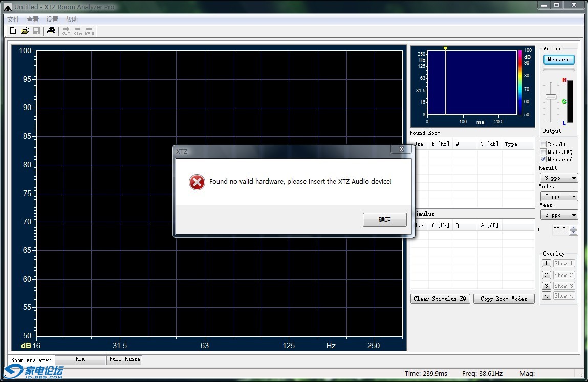Image resolution: width=588 pixels, height=382 pixels.
Task: Uncheck the Measured checkbox
Action: point(543,159)
